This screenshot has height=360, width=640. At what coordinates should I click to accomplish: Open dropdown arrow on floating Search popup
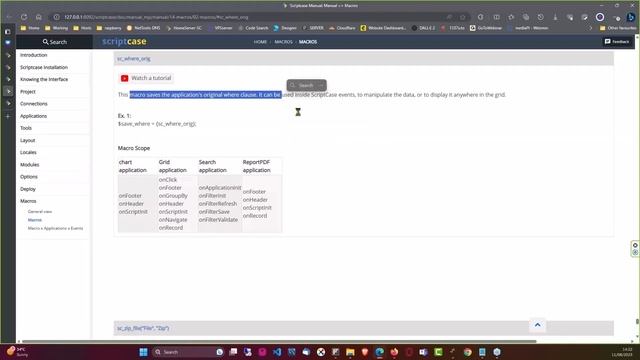(x=322, y=85)
